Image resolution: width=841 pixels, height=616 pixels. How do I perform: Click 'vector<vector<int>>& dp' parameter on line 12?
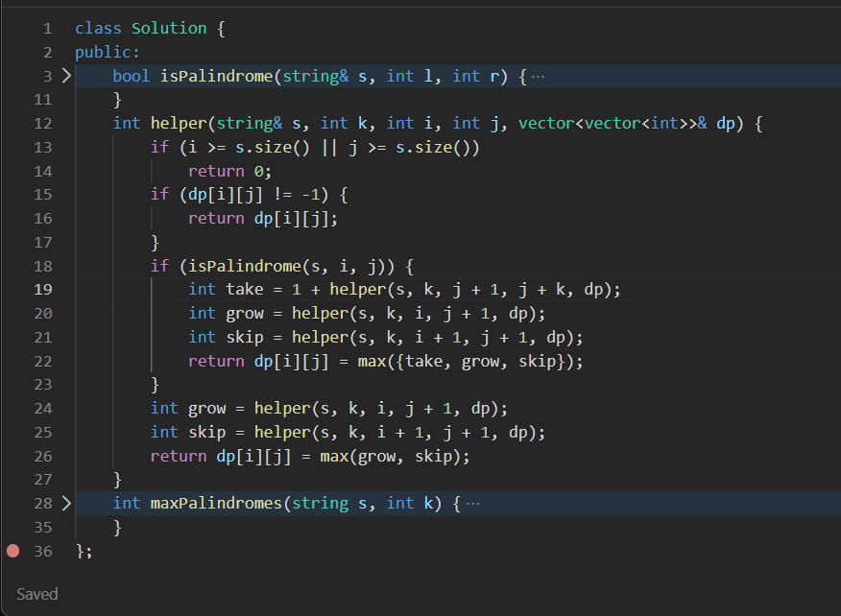(x=627, y=124)
